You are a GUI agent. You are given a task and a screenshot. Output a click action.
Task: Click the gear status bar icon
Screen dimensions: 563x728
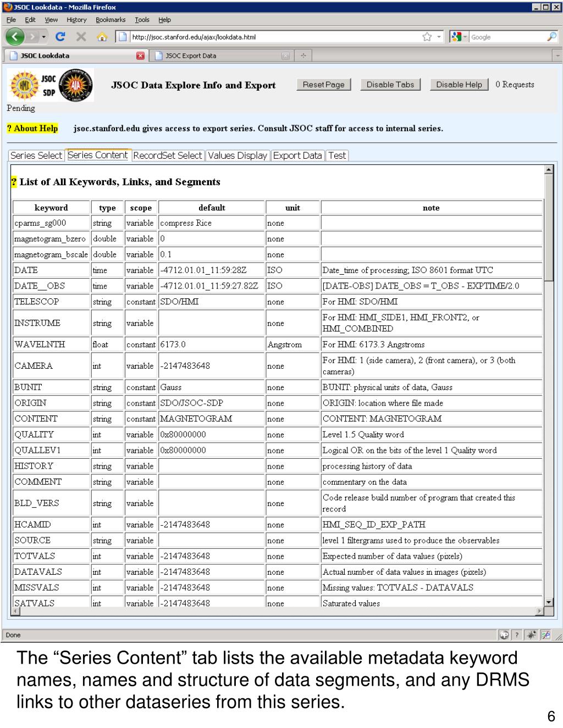click(532, 635)
